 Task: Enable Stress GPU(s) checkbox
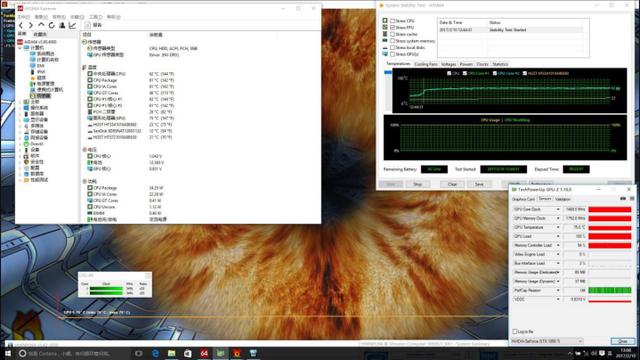coord(392,54)
